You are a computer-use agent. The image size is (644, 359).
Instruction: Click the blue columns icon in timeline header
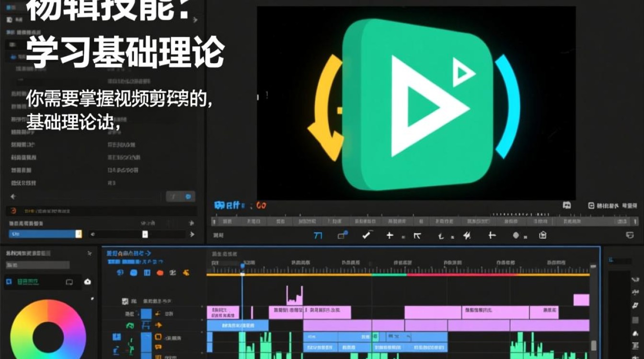tap(147, 272)
